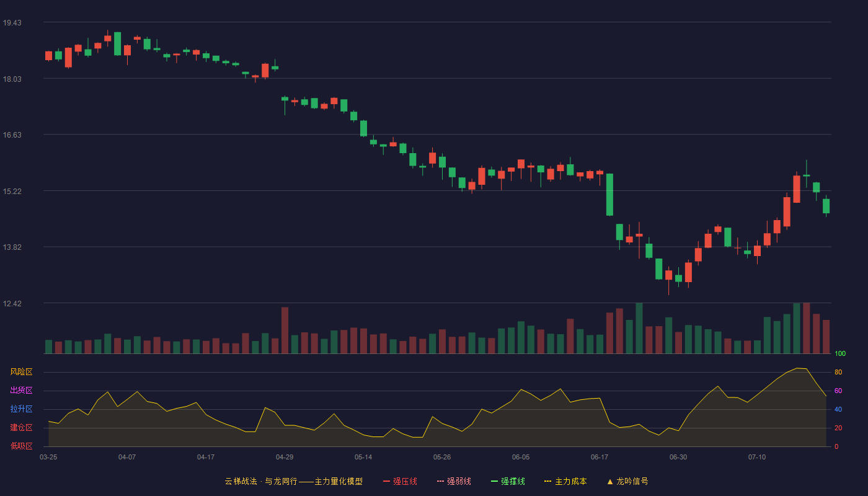Click the 龙吟信号 triangle legend icon

click(610, 481)
